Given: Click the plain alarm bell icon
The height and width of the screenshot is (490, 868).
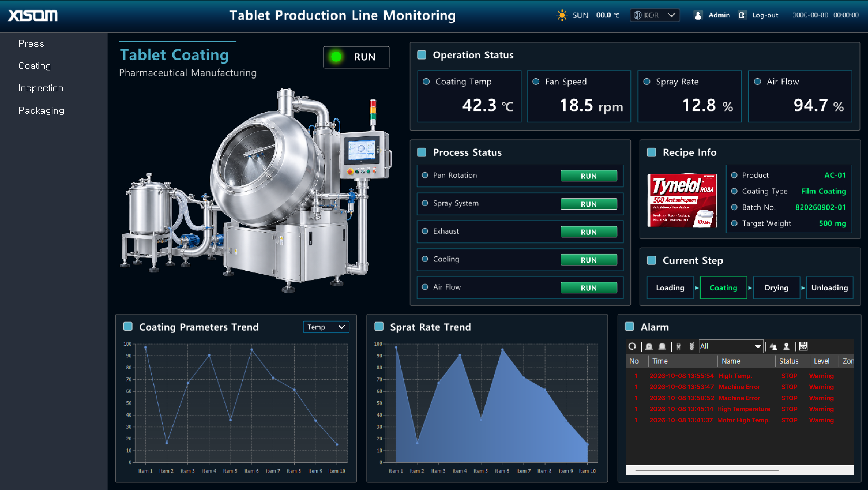Looking at the screenshot, I should click(662, 346).
